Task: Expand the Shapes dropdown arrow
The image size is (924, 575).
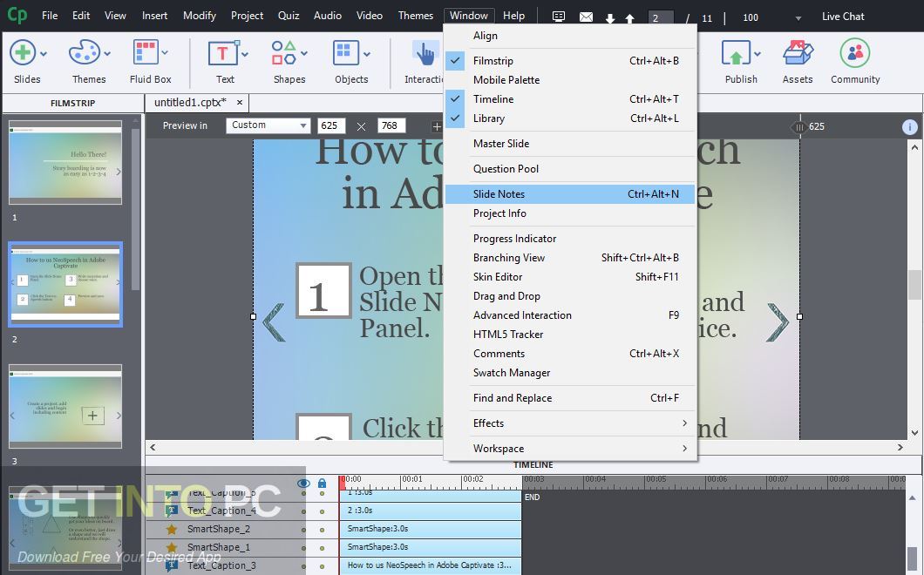Action: [304, 54]
